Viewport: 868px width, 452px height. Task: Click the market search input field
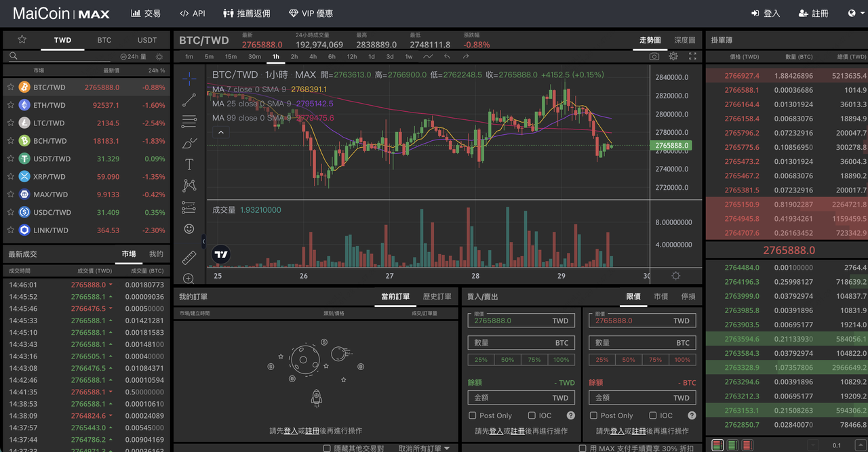coord(61,57)
